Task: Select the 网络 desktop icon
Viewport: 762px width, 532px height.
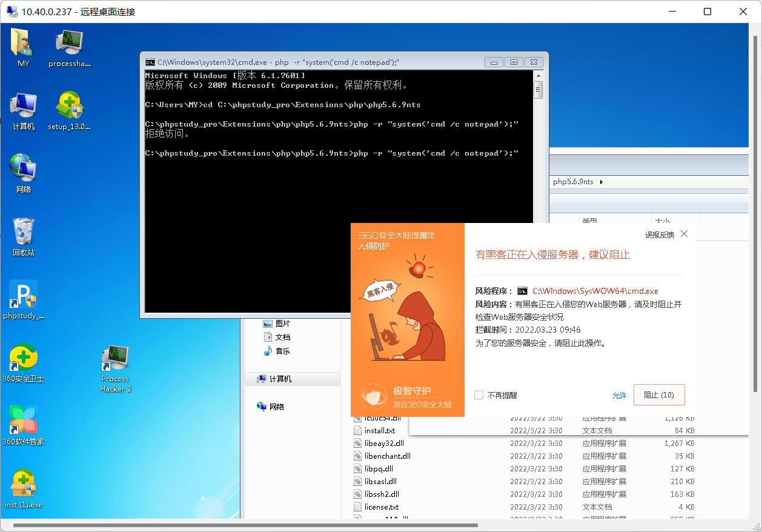Action: pos(23,174)
